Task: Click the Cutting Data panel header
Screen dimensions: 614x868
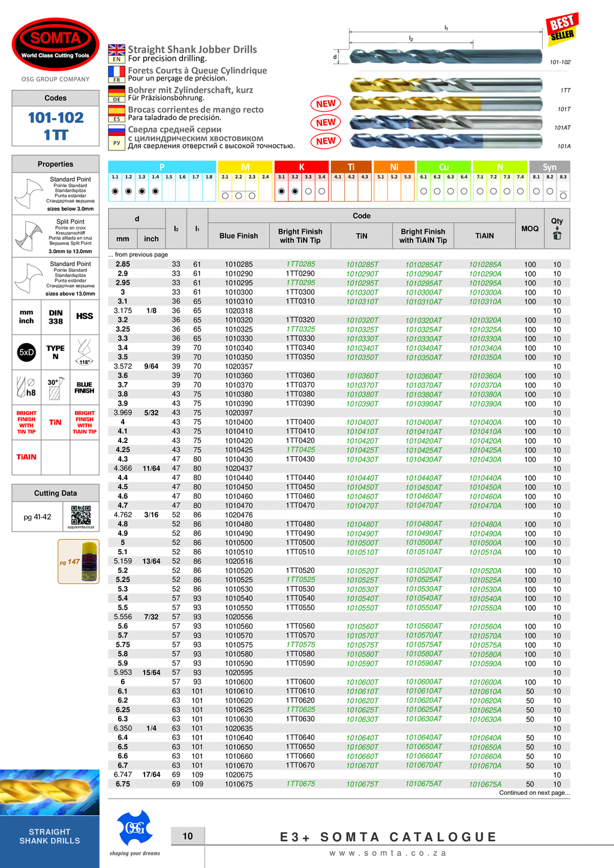Action: (55, 493)
